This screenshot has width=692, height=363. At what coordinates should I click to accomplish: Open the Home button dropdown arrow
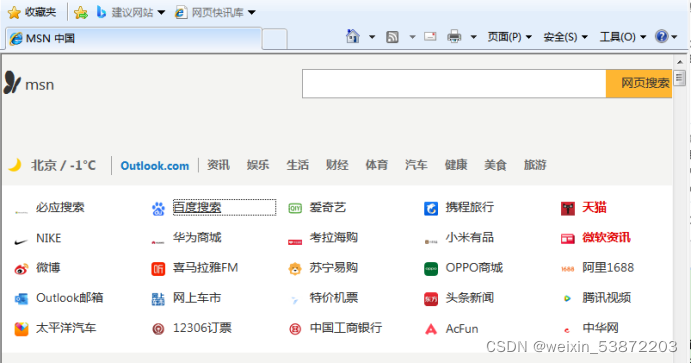click(x=372, y=37)
